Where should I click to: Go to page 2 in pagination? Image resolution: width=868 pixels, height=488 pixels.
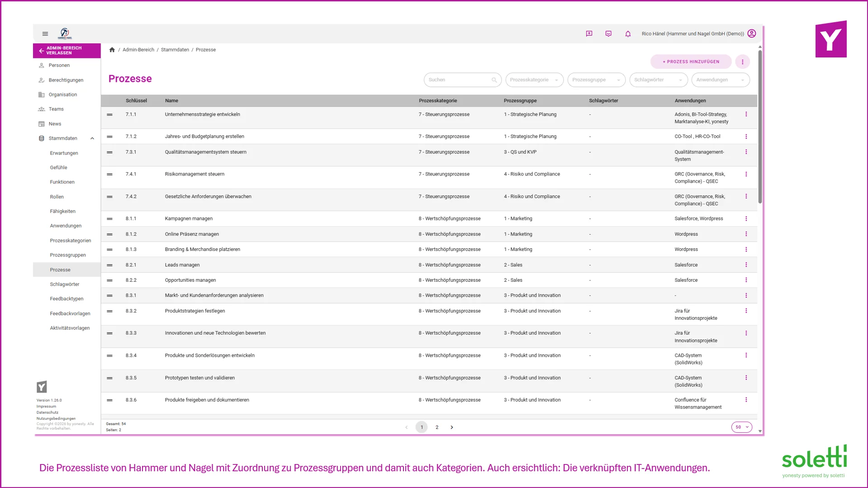click(x=437, y=427)
